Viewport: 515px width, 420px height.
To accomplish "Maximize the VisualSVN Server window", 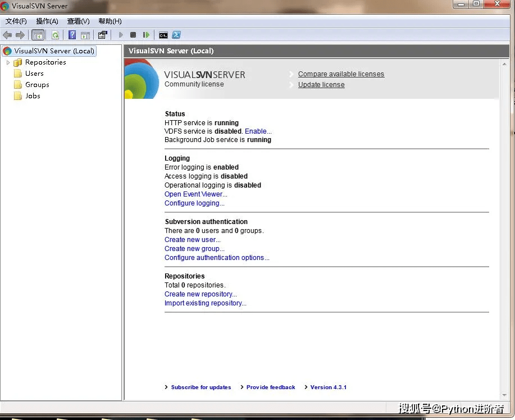I will pyautogui.click(x=476, y=4).
